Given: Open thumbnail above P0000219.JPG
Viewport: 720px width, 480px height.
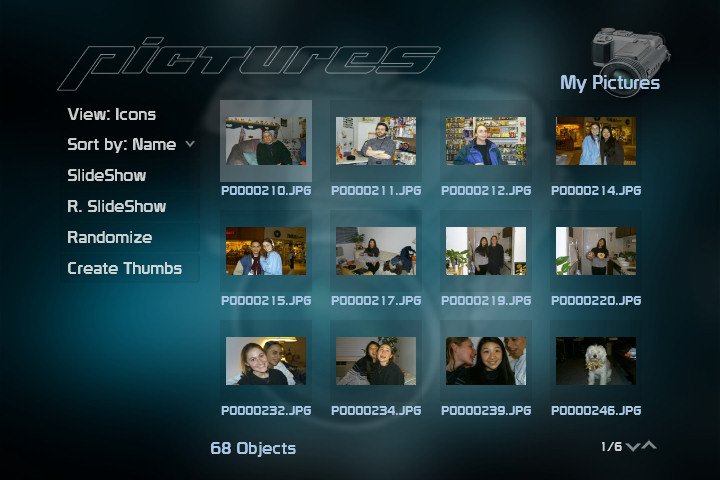Looking at the screenshot, I should [486, 251].
